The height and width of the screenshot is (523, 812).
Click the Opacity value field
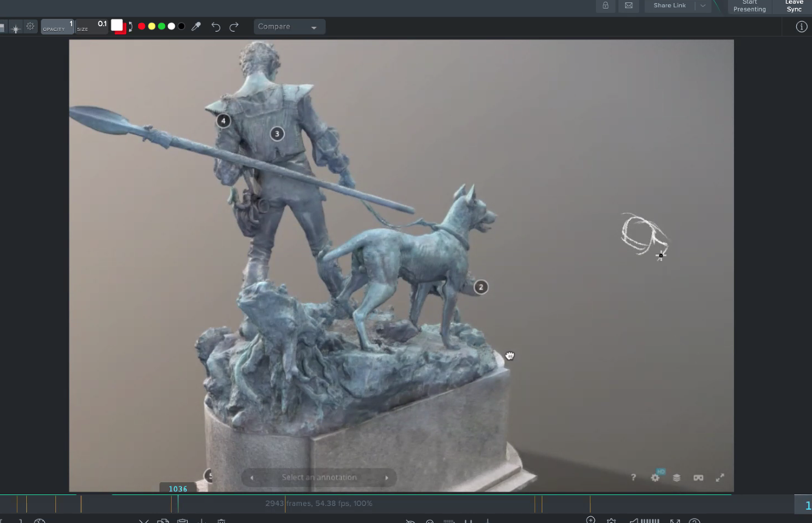tap(58, 27)
